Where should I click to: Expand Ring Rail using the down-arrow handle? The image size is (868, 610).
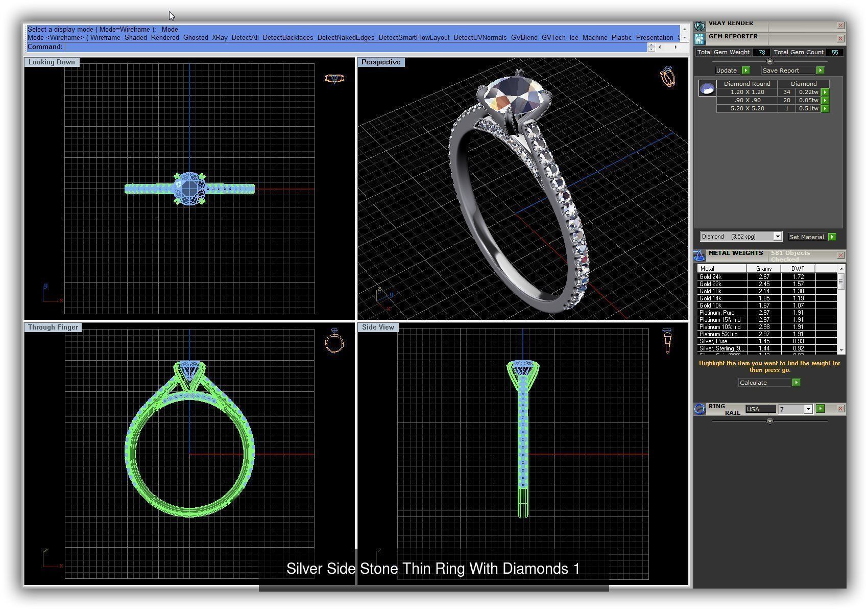point(770,421)
